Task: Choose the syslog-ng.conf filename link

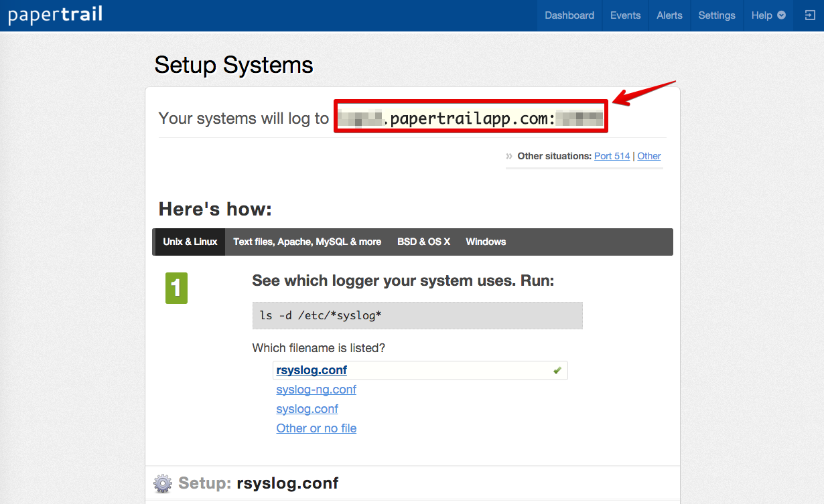Action: tap(316, 390)
